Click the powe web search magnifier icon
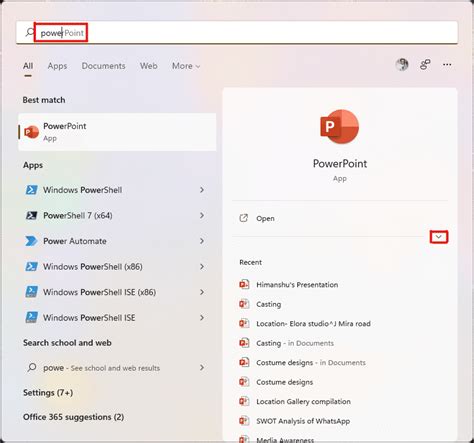474x443 pixels. (32, 368)
